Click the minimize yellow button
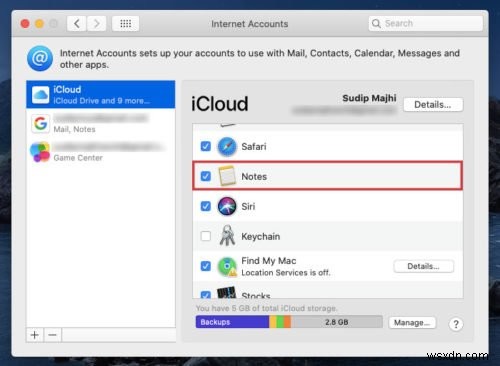 [x=39, y=24]
